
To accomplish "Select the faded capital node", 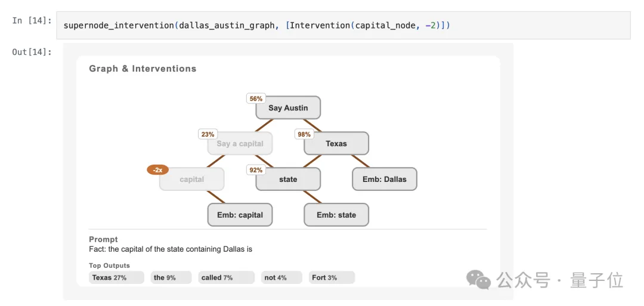I will coord(191,180).
